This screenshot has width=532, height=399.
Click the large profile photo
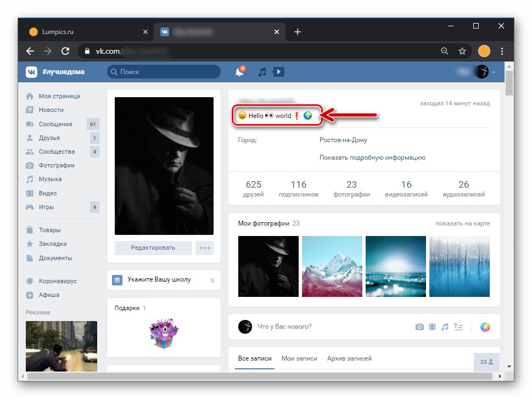(x=164, y=166)
